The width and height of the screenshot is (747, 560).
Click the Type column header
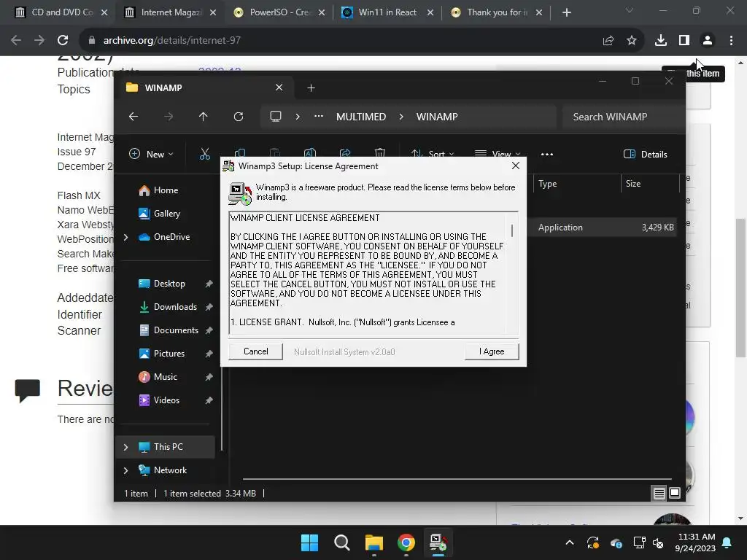(x=576, y=184)
